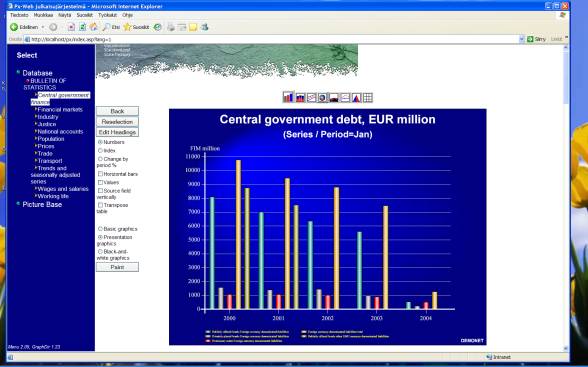Select the line chart icon

pos(311,98)
